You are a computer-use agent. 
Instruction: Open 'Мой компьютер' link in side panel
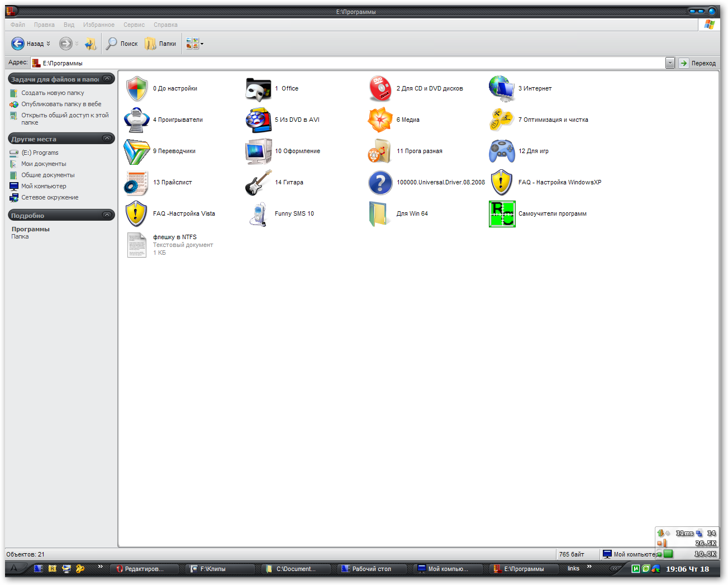pyautogui.click(x=44, y=187)
